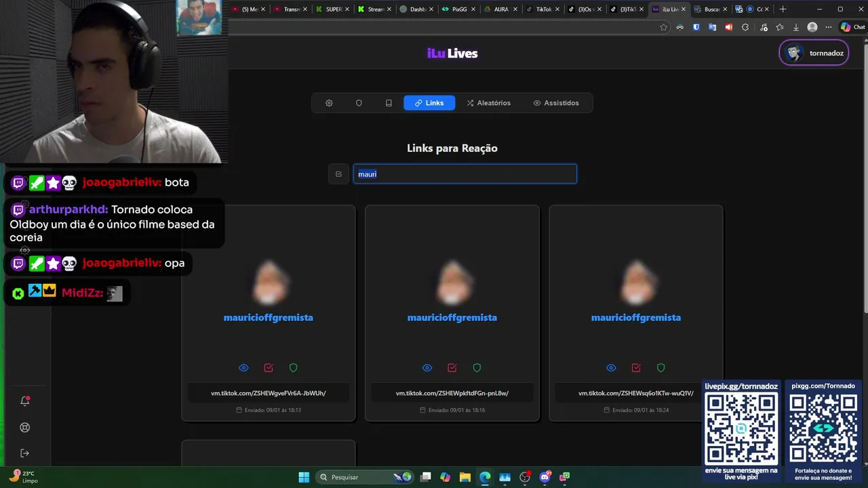This screenshot has width=868, height=488.
Task: Open link vm.tiktok.com/ZSHEWsq6o1KTw-wuQ1V/
Action: [636, 393]
